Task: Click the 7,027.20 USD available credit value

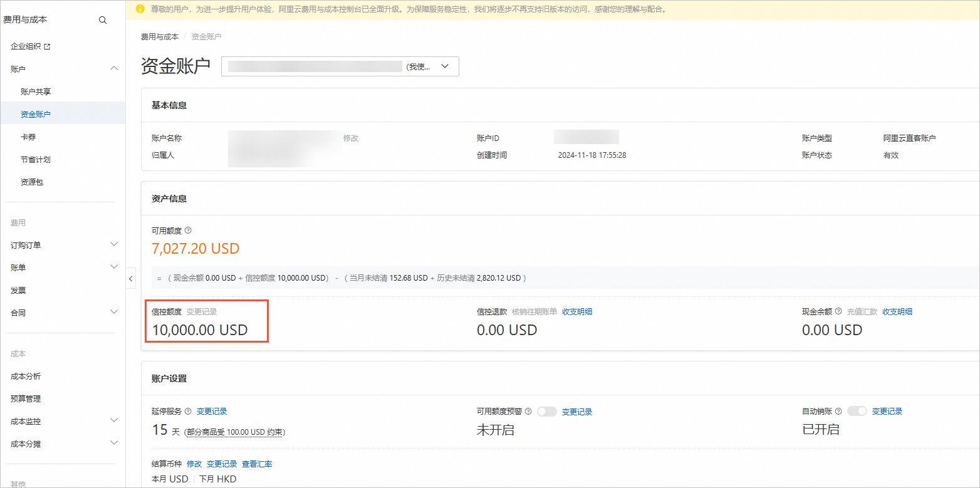Action: click(195, 249)
